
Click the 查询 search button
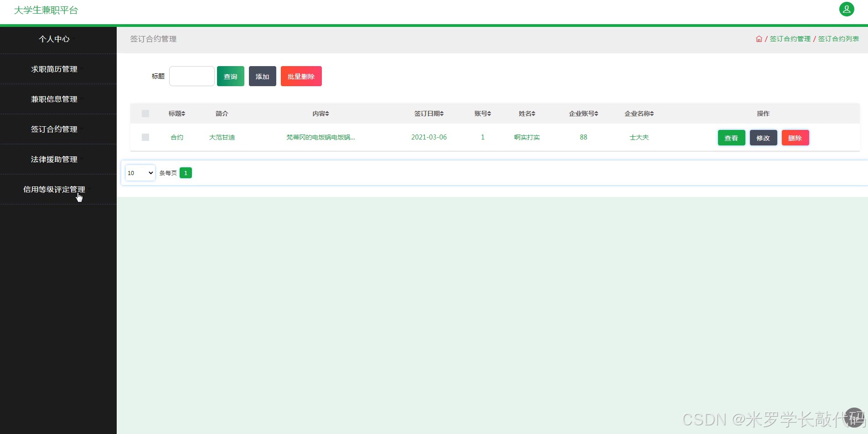coord(231,76)
